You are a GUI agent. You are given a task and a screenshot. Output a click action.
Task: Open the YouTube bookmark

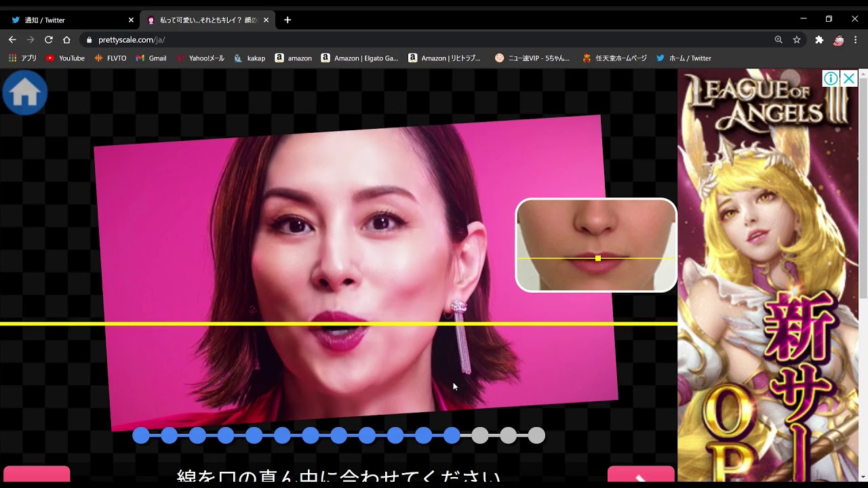65,58
